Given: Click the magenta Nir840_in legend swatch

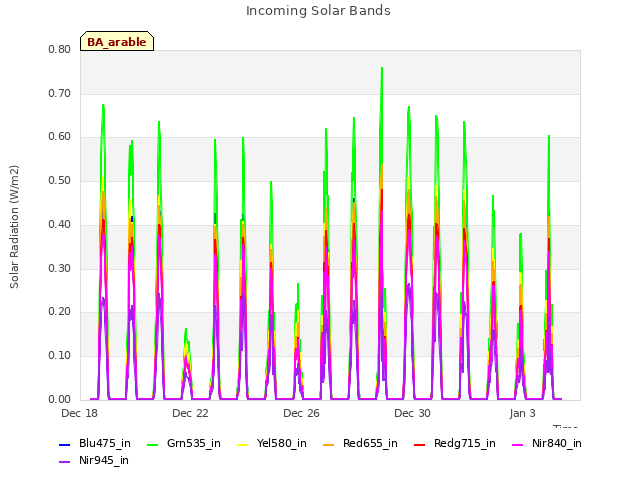Looking at the screenshot, I should [518, 445].
